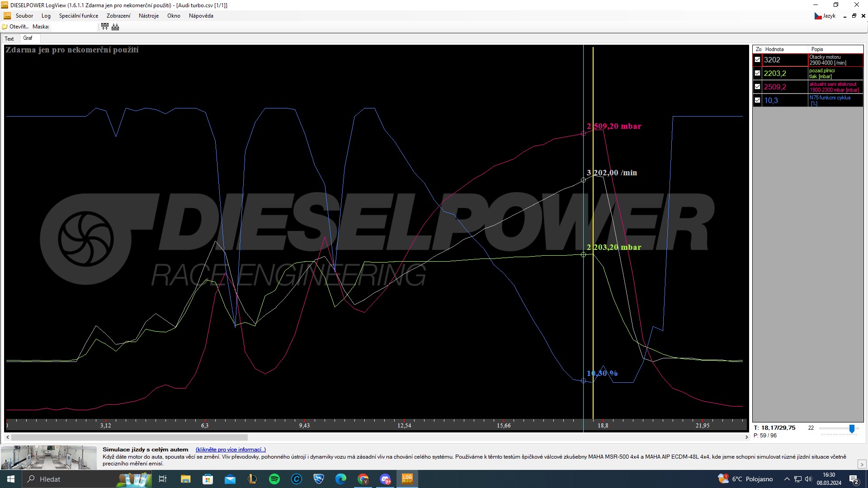Open the 'klikněte pro více informací' link
This screenshot has height=488, width=868.
pyautogui.click(x=231, y=450)
